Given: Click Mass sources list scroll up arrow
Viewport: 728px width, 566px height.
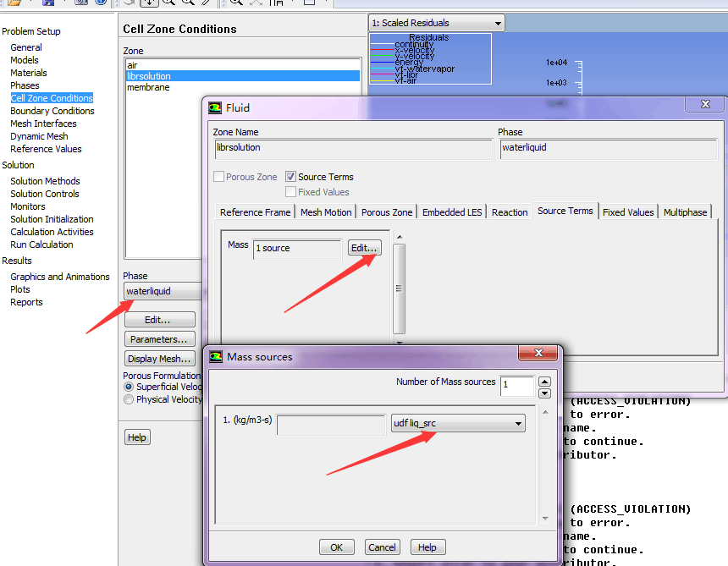Looking at the screenshot, I should point(545,412).
